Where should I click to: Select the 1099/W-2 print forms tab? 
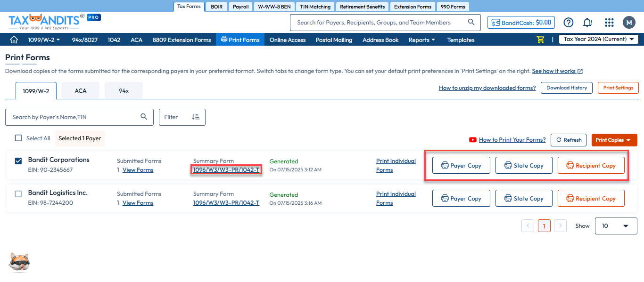pos(36,91)
